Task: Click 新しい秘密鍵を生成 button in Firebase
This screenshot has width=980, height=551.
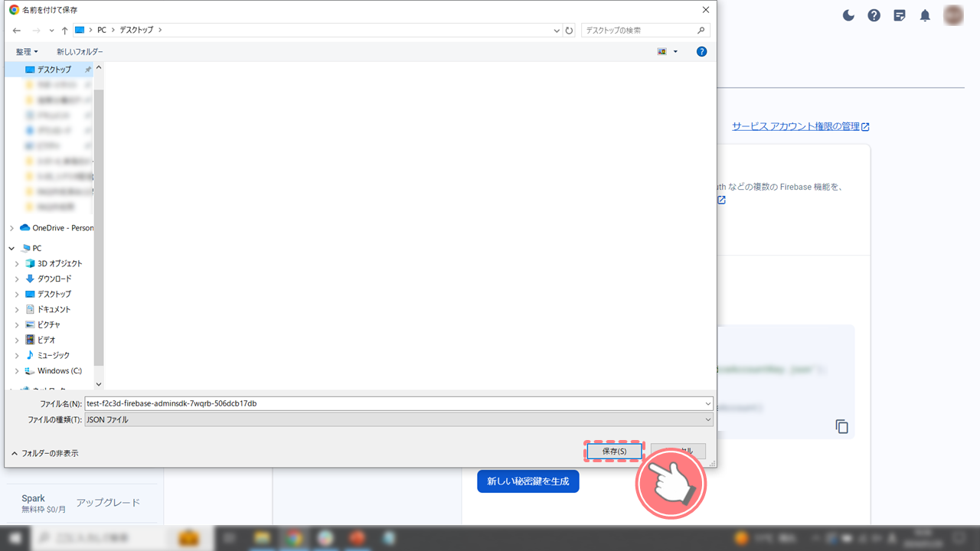Action: tap(528, 481)
